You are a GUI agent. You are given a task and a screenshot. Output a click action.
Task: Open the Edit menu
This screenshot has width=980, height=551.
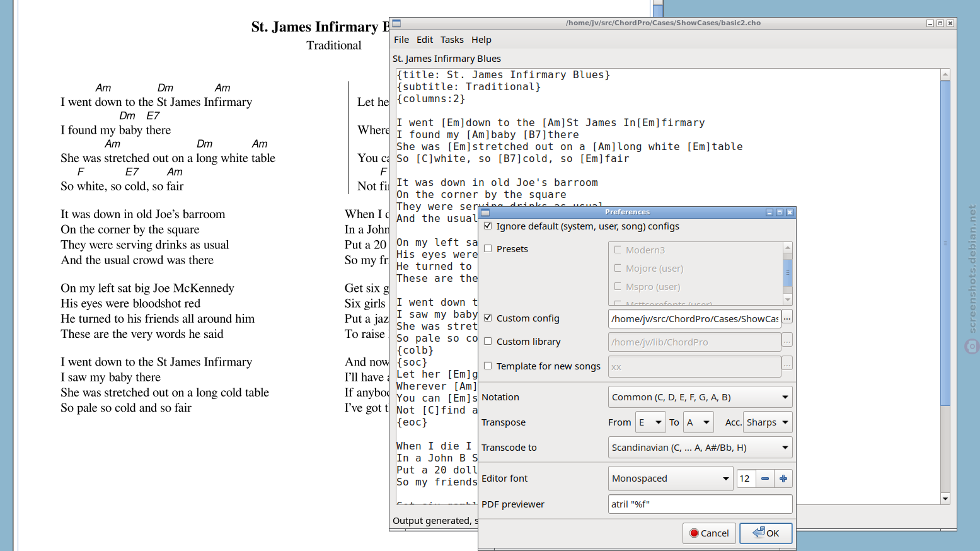point(425,40)
